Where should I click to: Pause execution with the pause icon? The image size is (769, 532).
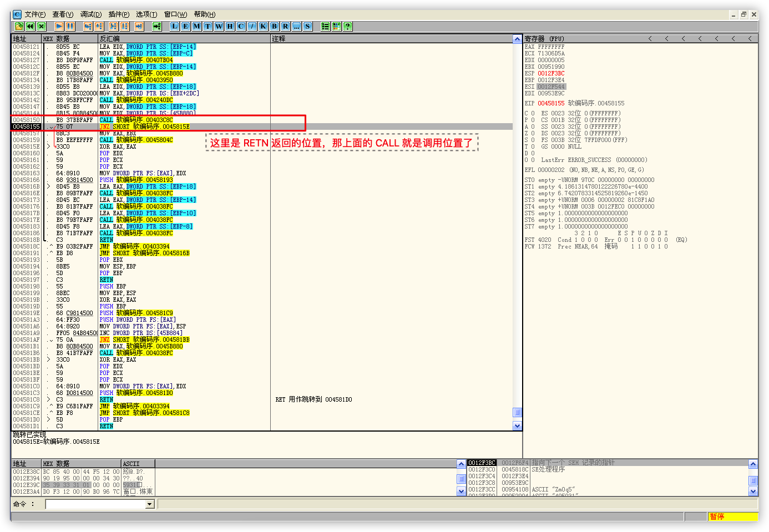70,26
